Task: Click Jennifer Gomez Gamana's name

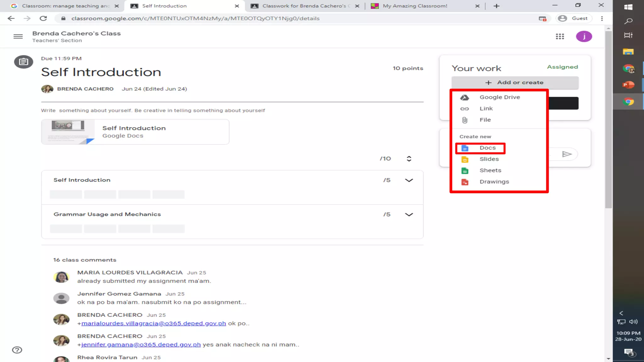Action: pyautogui.click(x=119, y=294)
